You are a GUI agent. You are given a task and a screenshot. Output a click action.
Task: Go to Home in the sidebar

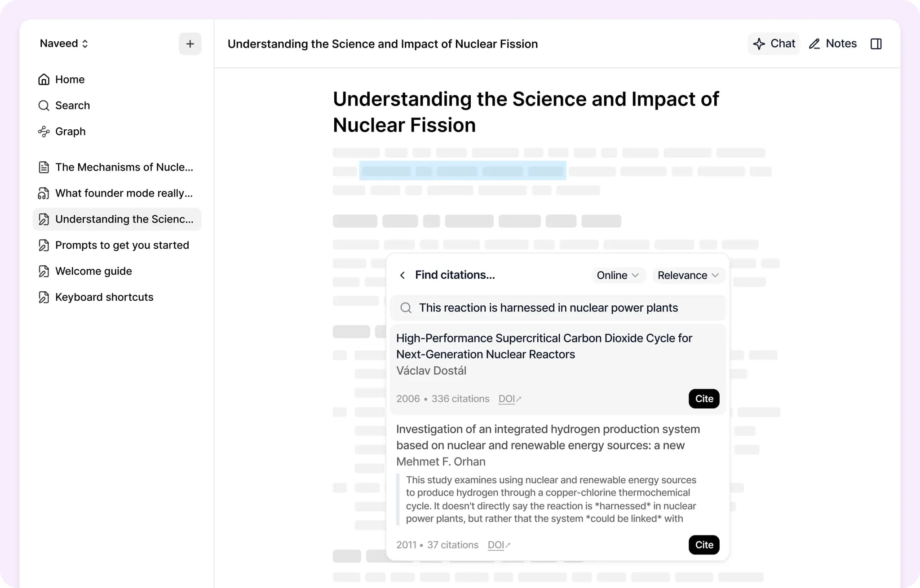(x=70, y=79)
